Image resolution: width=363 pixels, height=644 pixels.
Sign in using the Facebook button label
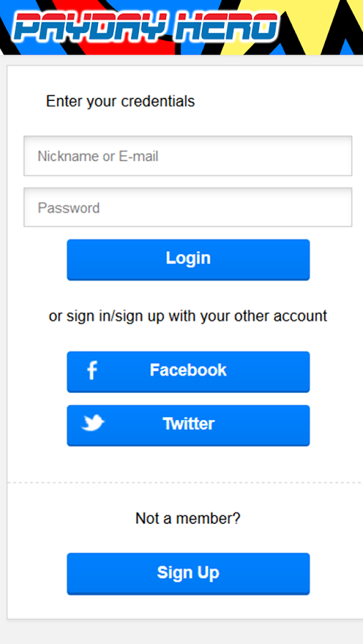188,370
